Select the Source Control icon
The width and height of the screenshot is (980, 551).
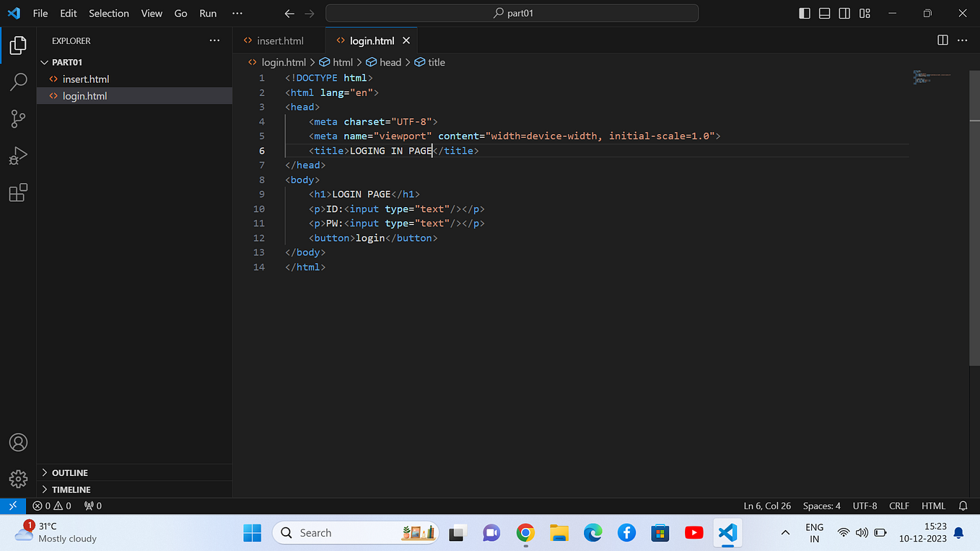18,119
